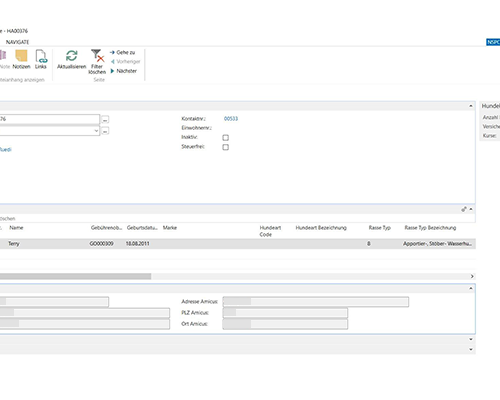Click Rasse Typ Bezeichnung column header
Image resolution: width=500 pixels, height=400 pixels.
coord(430,228)
